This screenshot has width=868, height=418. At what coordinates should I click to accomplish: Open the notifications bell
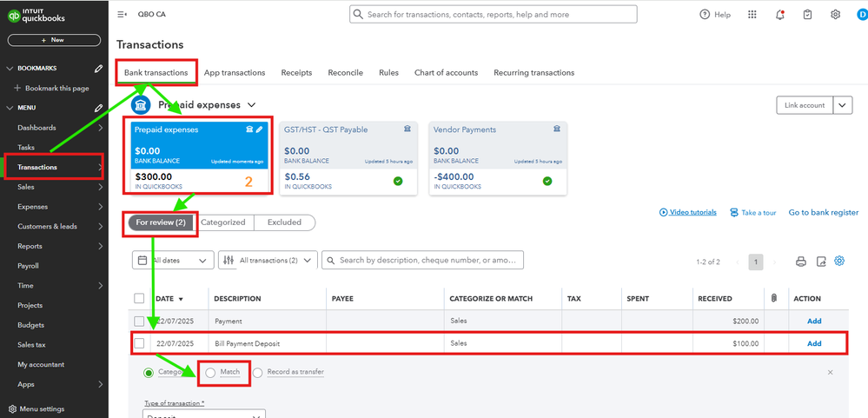780,15
